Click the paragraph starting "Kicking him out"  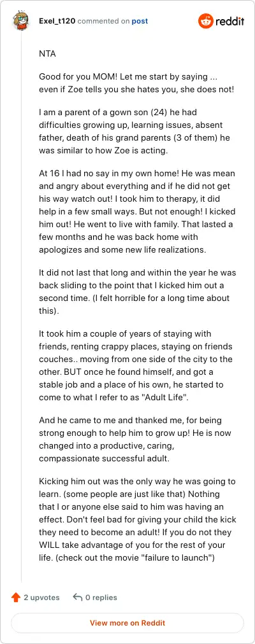click(138, 520)
